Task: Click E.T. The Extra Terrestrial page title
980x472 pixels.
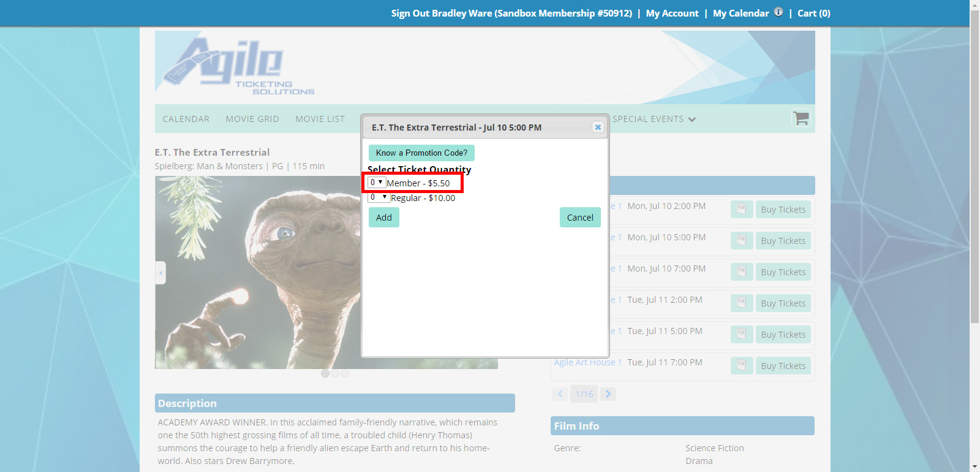Action: (x=212, y=152)
